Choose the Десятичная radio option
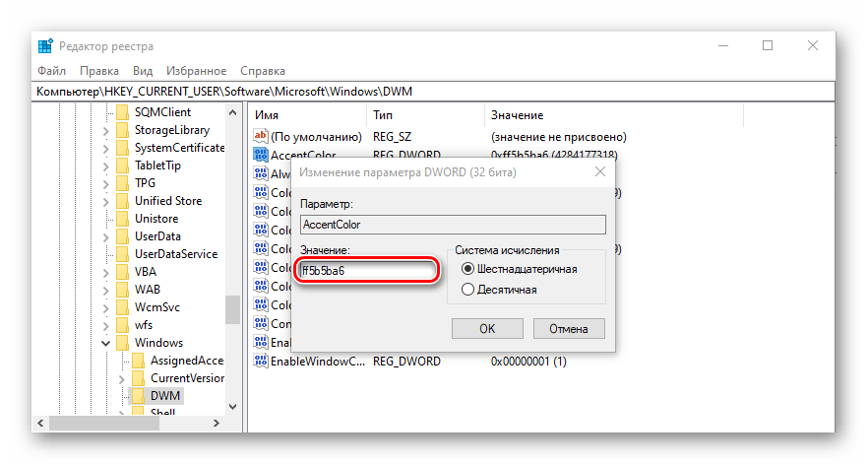868x464 pixels. tap(467, 290)
